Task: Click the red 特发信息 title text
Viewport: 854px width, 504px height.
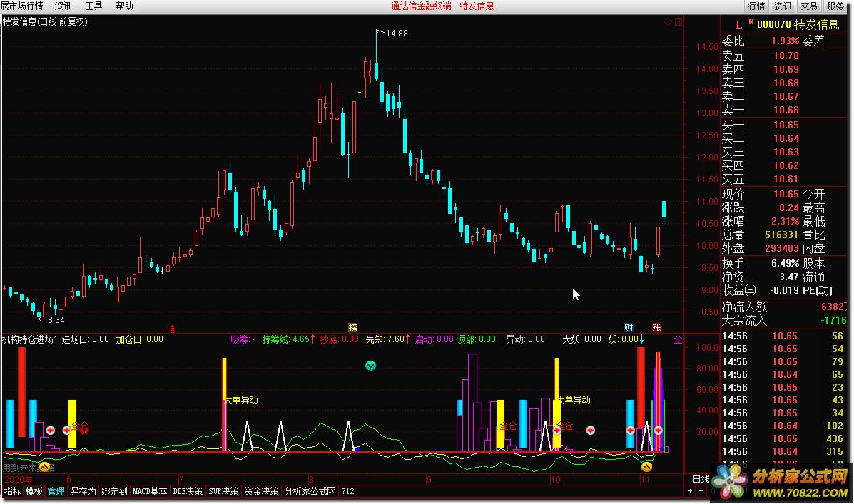Action: coord(477,6)
